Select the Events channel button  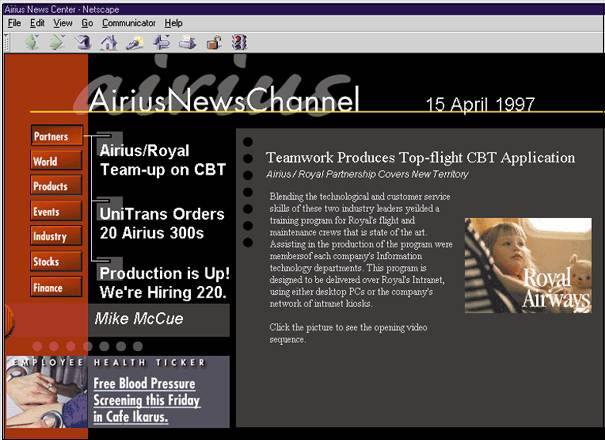click(56, 211)
